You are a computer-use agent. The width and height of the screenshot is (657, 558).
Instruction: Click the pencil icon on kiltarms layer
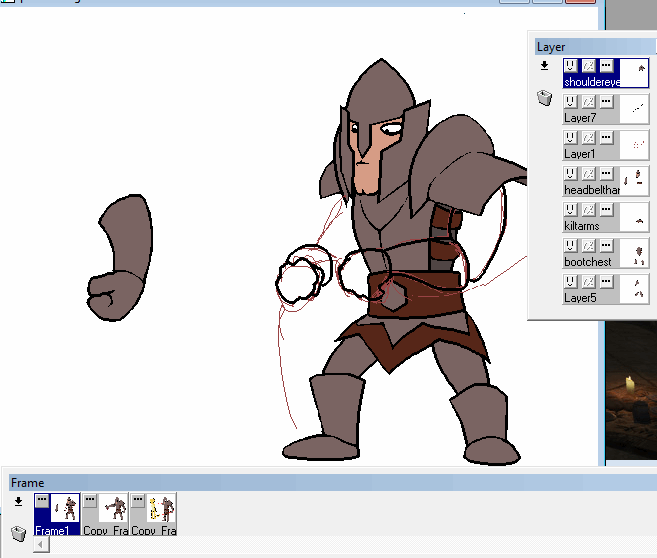[x=588, y=209]
